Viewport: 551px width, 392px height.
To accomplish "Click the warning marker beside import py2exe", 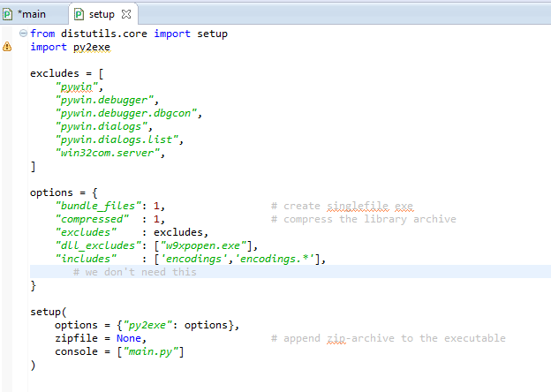I will (7, 47).
